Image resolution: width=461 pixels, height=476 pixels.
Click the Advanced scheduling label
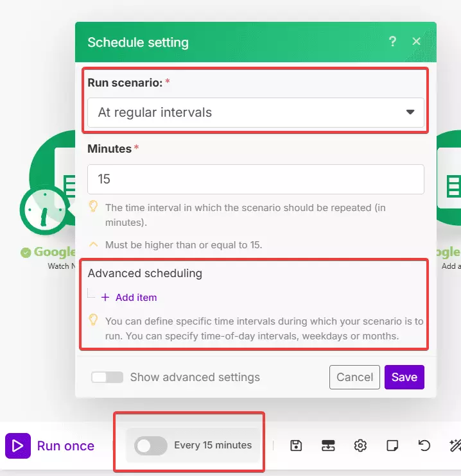145,273
